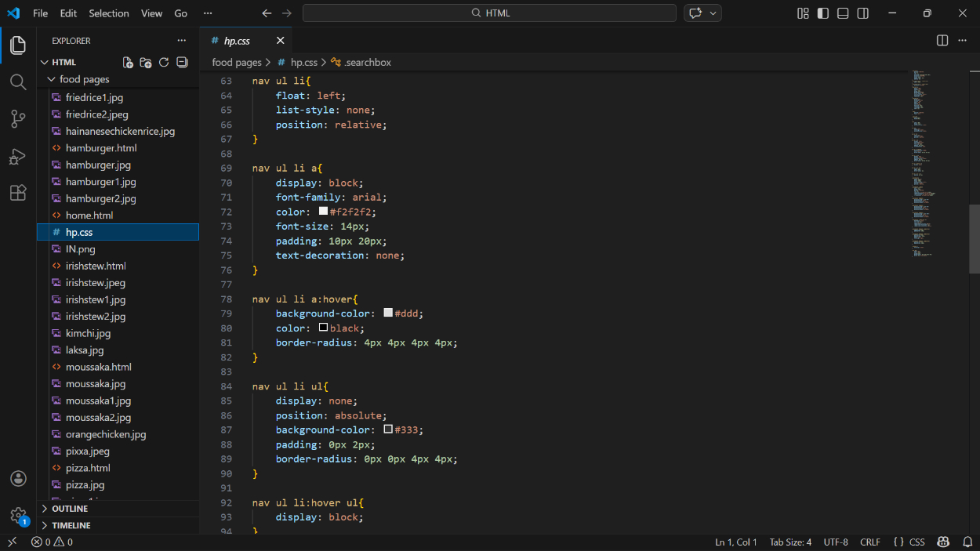980x551 pixels.
Task: Open the Source Control view
Action: (x=18, y=119)
